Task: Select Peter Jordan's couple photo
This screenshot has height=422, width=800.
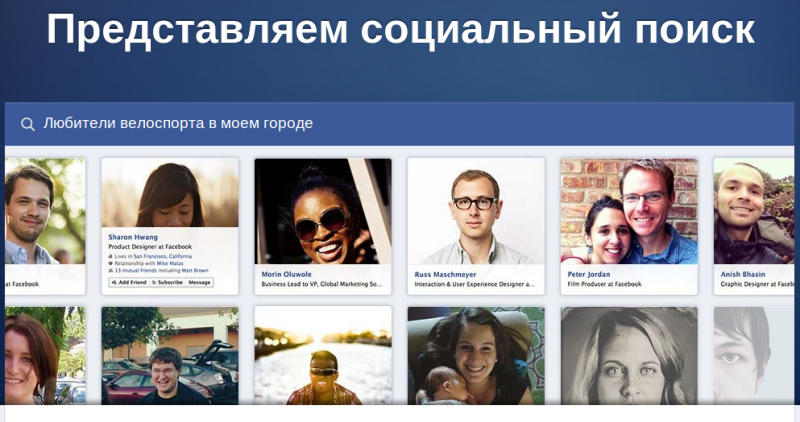Action: pyautogui.click(x=629, y=211)
